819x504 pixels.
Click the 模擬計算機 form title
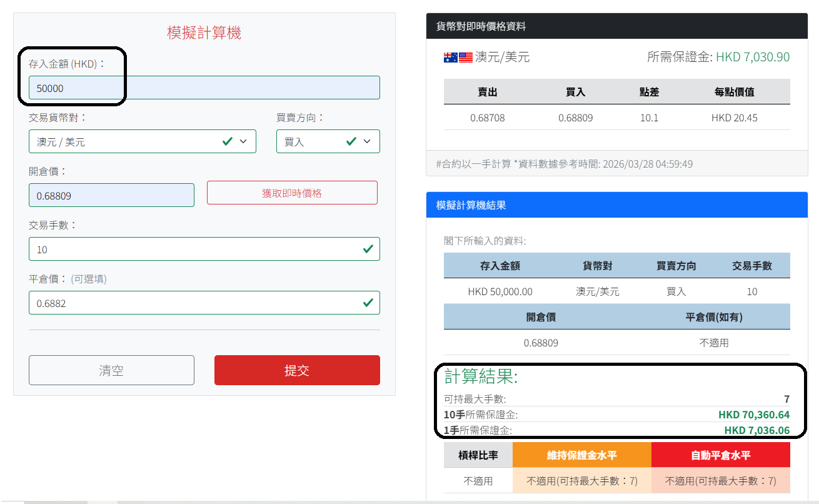pos(204,33)
